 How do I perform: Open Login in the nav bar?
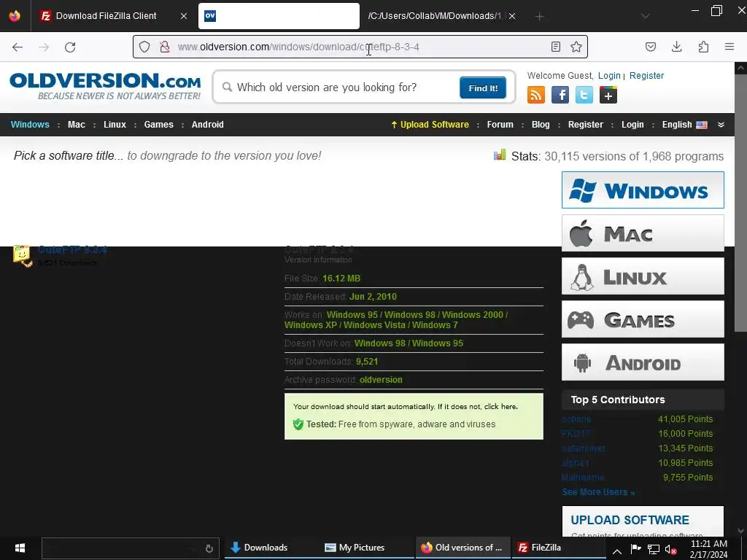(x=632, y=124)
